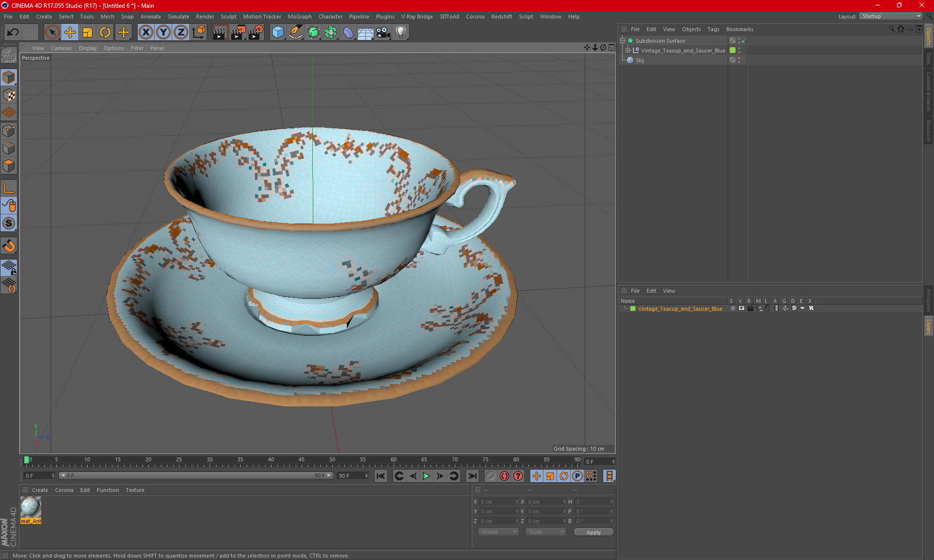Toggle Z axis lock

coord(181,33)
